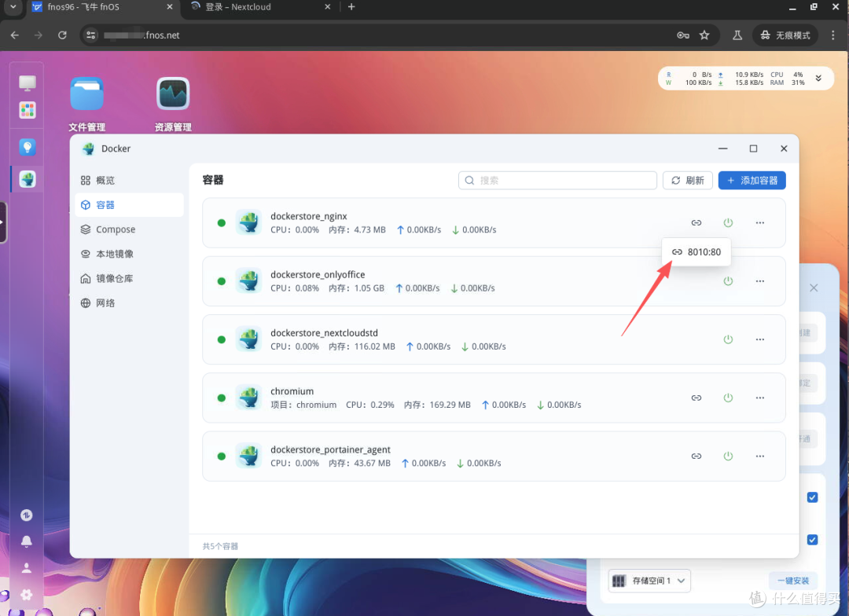
Task: Switch to the fnos96 - 飞牛 fnOS tab
Action: point(101,8)
